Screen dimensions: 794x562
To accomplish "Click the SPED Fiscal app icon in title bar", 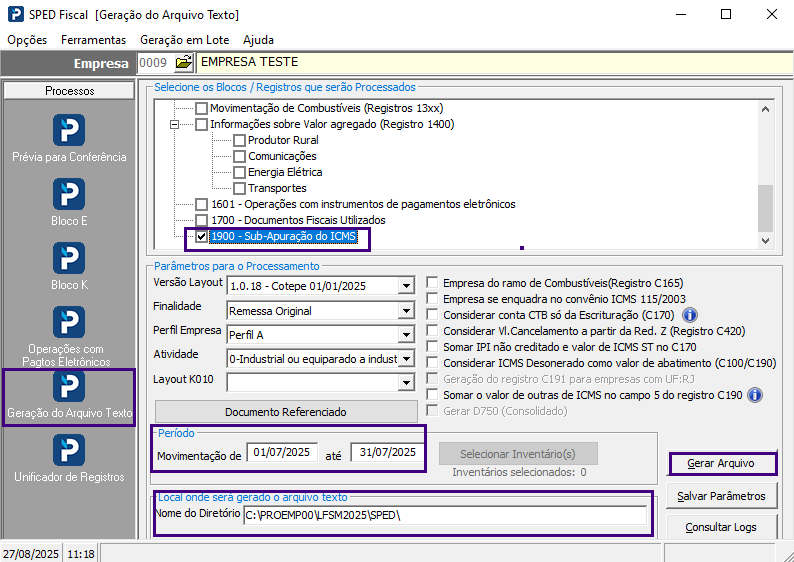I will (16, 14).
